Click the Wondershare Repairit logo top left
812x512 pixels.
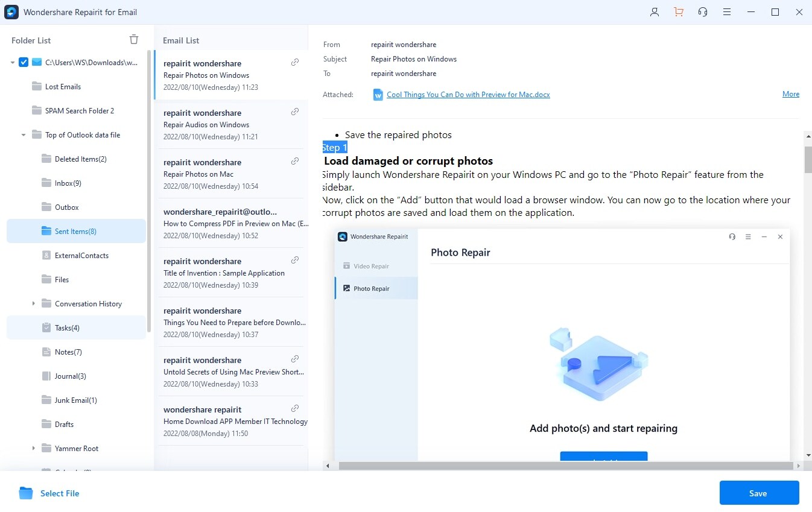[11, 11]
